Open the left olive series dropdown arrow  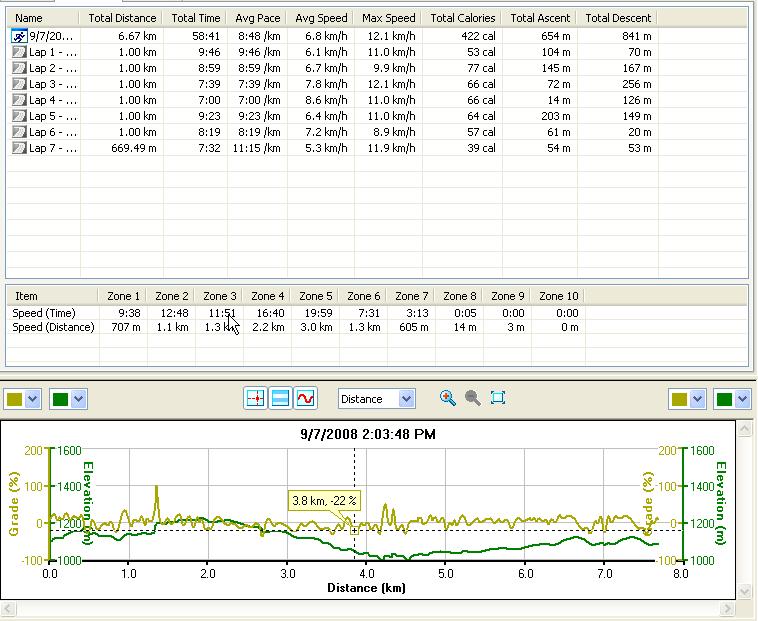click(32, 399)
